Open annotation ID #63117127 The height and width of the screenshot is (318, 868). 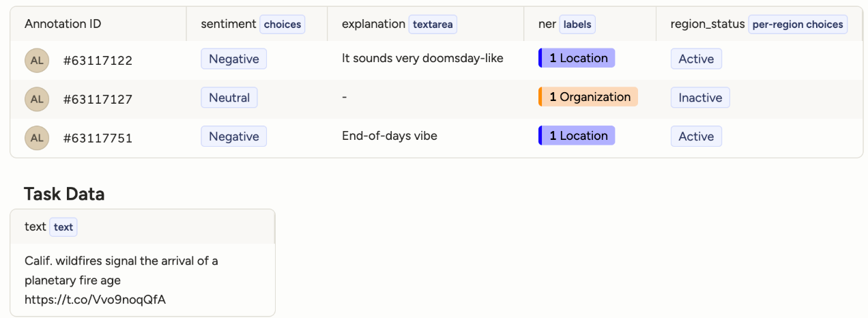98,100
